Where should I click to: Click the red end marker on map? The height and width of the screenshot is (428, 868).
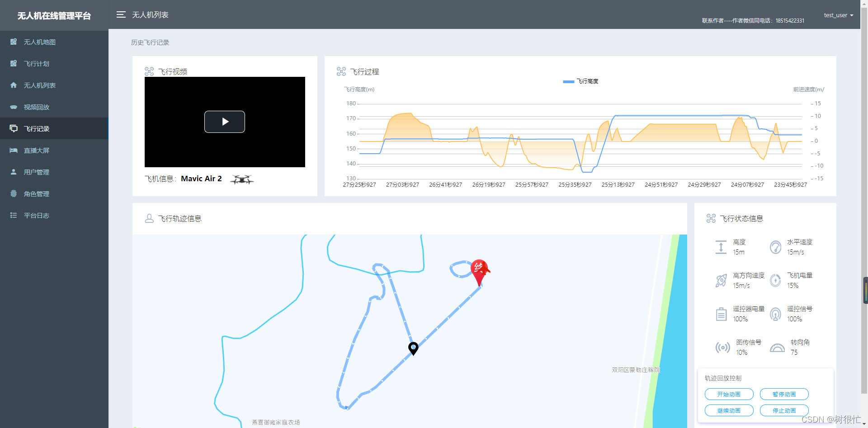pos(479,272)
